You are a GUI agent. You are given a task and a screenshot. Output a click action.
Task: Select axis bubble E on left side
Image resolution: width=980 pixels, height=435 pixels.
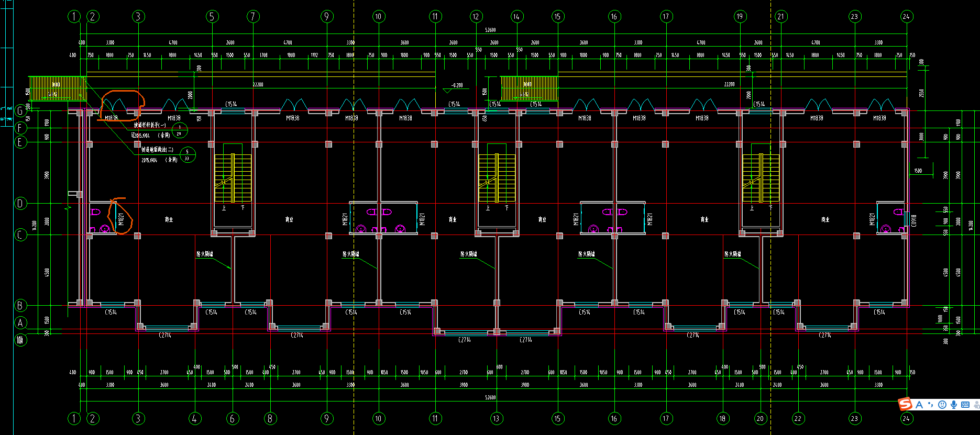point(20,142)
